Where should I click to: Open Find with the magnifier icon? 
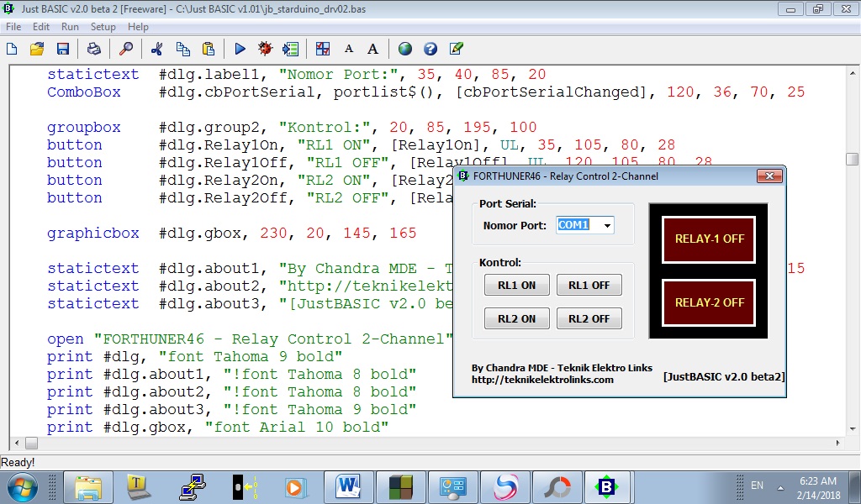pos(126,49)
